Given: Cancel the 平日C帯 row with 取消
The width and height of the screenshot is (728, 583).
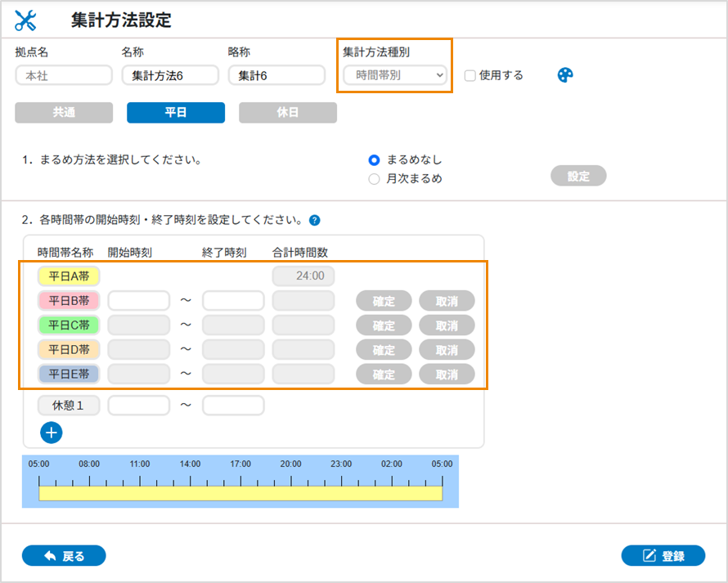Looking at the screenshot, I should pos(447,325).
